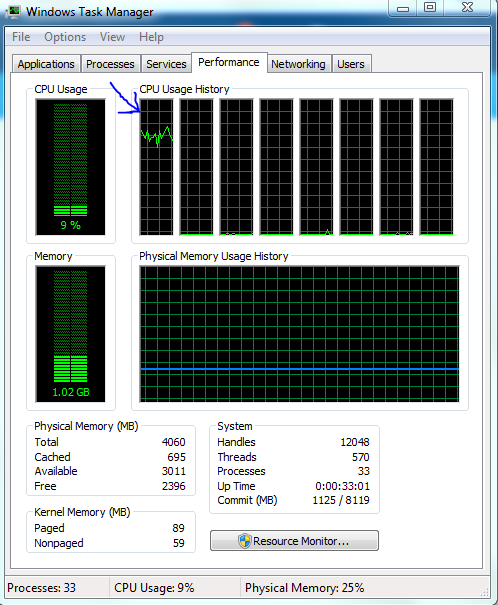Open the Options menu
The height and width of the screenshot is (605, 498).
pyautogui.click(x=65, y=37)
